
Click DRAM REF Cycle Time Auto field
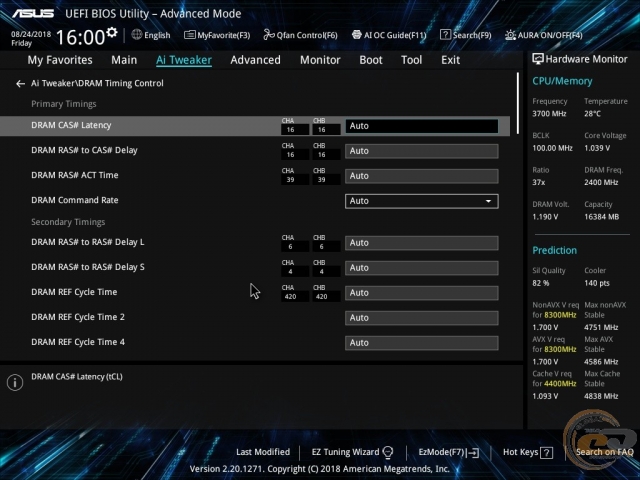pos(422,293)
